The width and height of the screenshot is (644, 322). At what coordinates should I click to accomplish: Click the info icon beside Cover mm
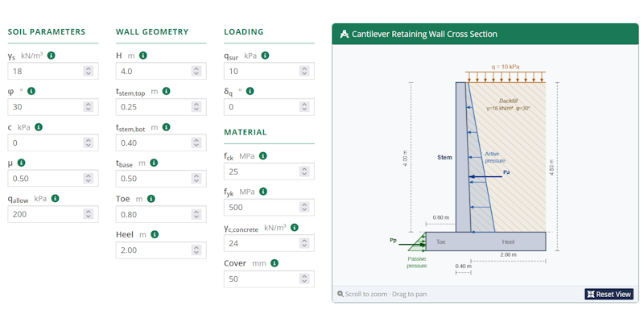pos(275,263)
